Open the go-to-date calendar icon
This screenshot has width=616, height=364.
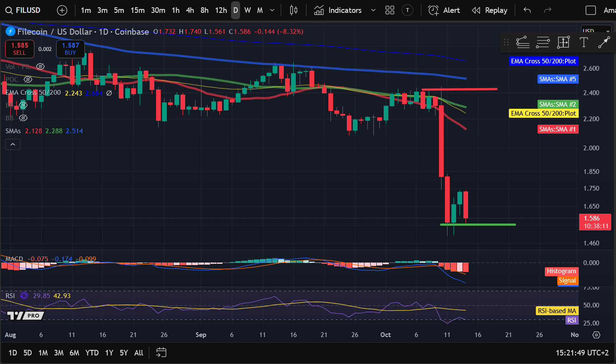[161, 353]
